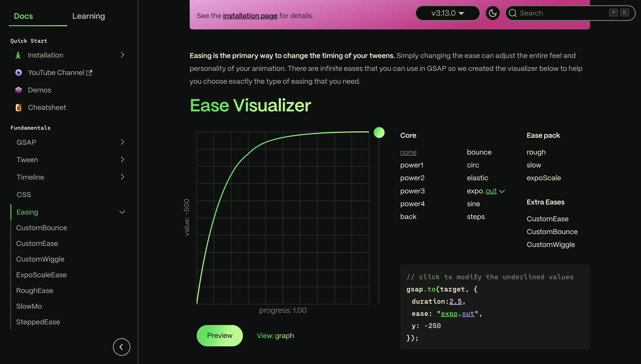Open the CSS sidebar item
Viewport: 641px width, 364px height.
click(24, 194)
